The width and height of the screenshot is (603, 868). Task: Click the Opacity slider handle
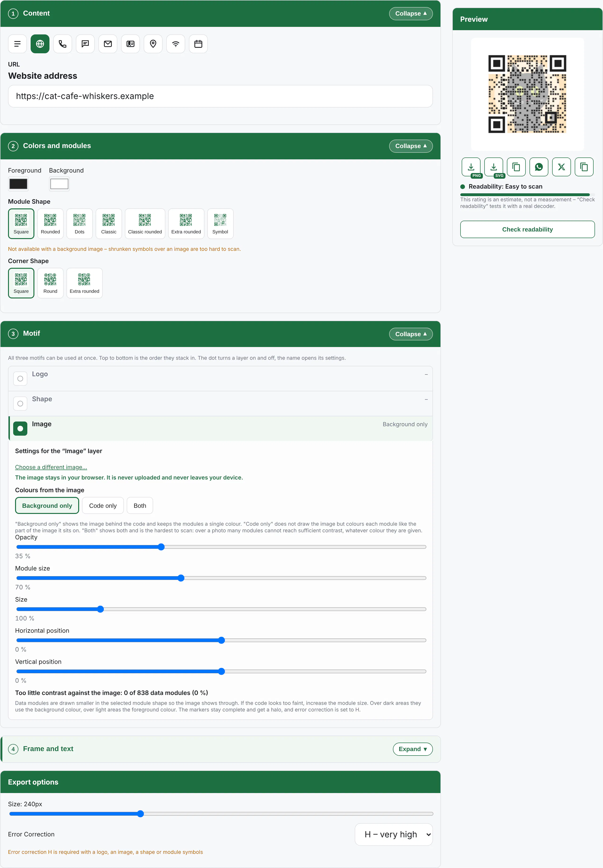point(161,547)
